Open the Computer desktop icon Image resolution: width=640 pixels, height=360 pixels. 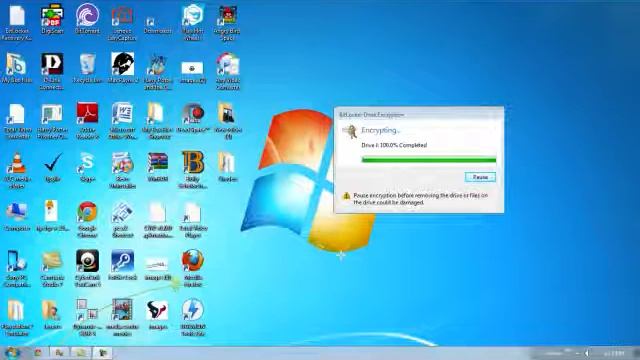pos(17,216)
